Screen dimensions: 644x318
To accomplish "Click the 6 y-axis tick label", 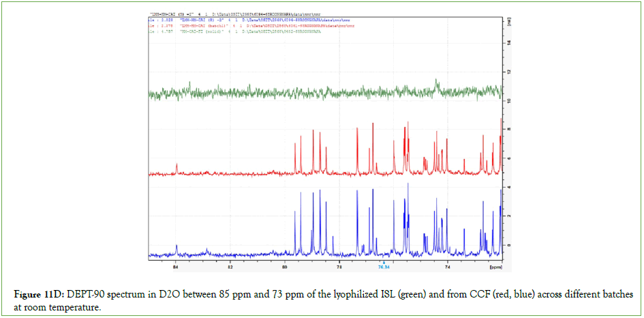I will point(508,158).
